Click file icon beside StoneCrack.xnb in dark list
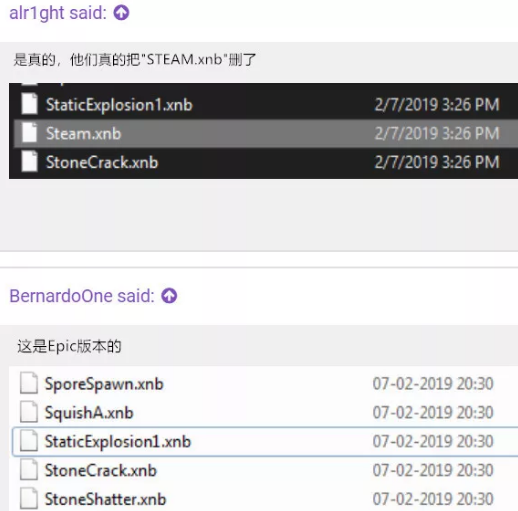 point(29,162)
